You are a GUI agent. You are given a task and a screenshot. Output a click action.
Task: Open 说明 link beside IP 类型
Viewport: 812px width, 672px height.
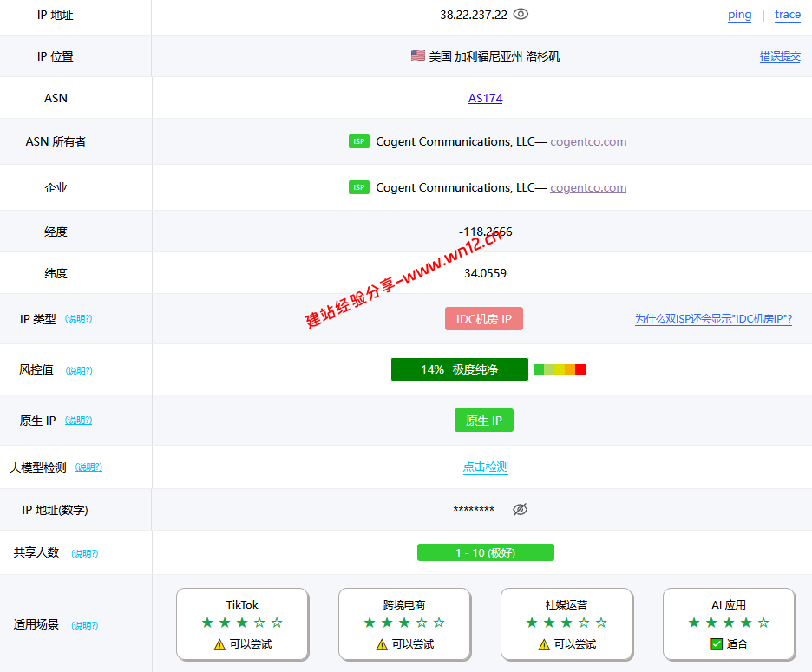click(78, 319)
